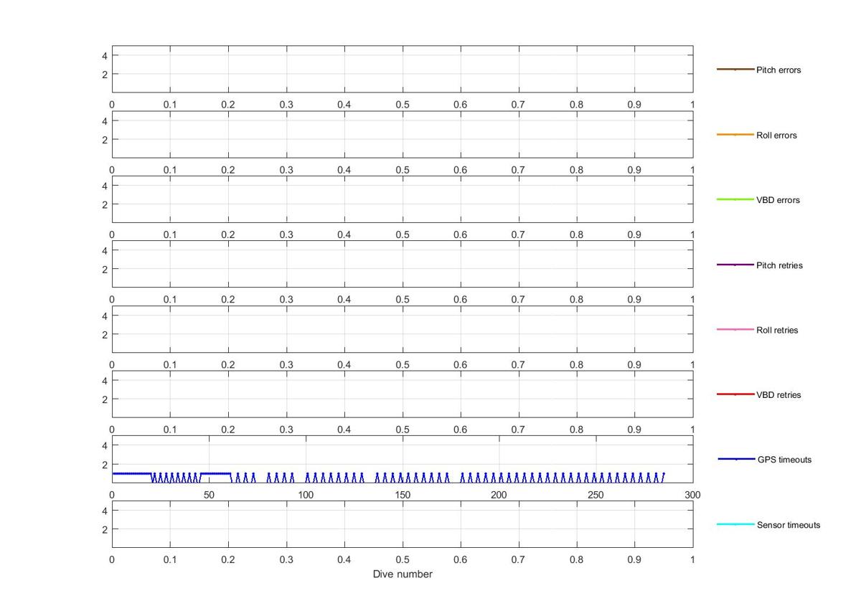Click the Pitch errors legend label

pyautogui.click(x=778, y=70)
